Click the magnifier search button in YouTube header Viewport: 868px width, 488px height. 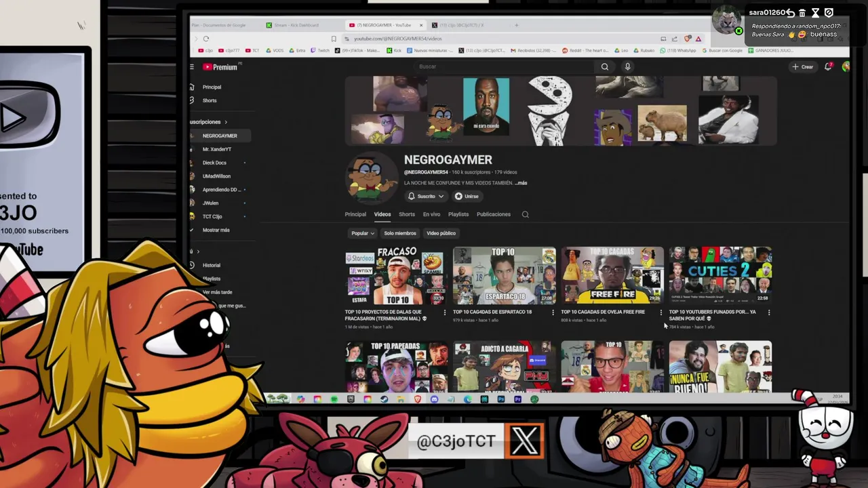(605, 66)
